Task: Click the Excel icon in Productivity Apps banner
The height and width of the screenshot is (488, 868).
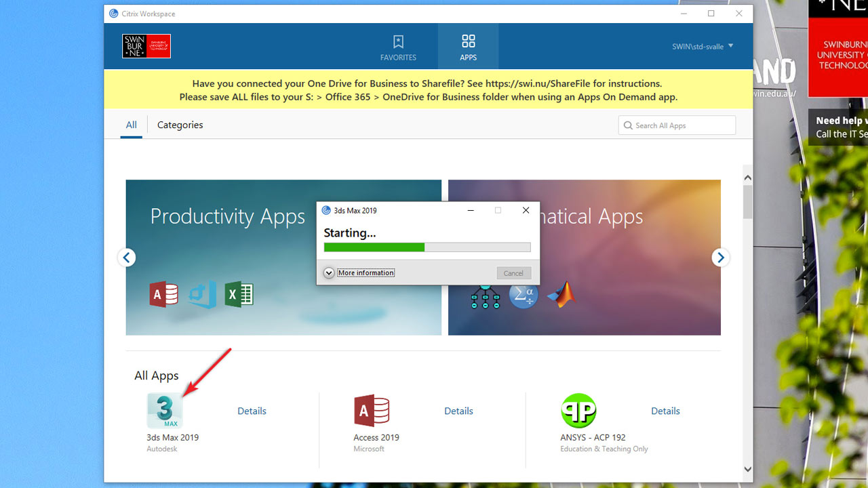Action: point(239,295)
